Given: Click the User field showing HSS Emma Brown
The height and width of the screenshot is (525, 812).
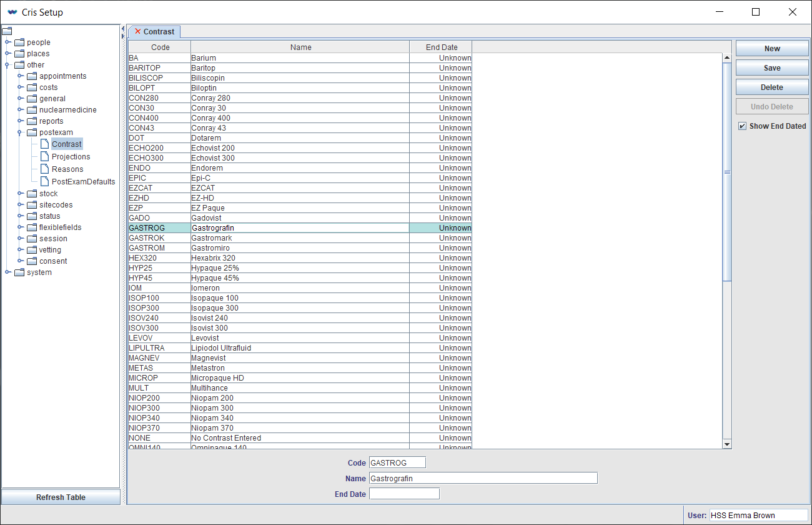Looking at the screenshot, I should pyautogui.click(x=758, y=516).
